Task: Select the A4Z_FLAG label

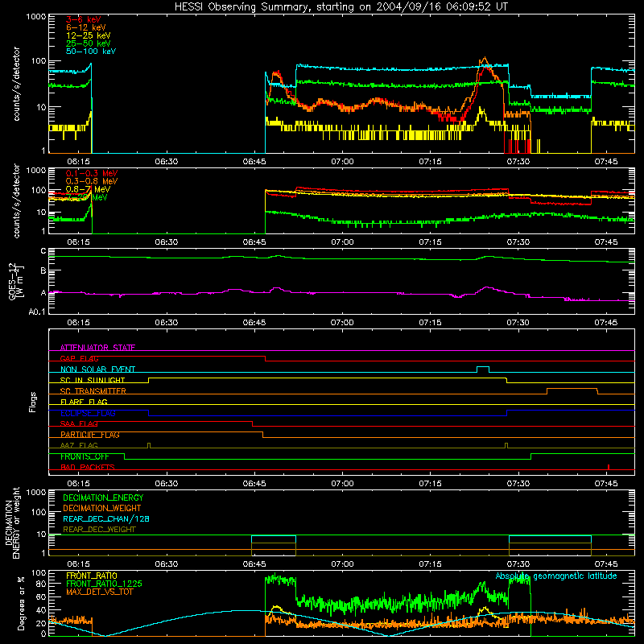Action: pos(79,446)
